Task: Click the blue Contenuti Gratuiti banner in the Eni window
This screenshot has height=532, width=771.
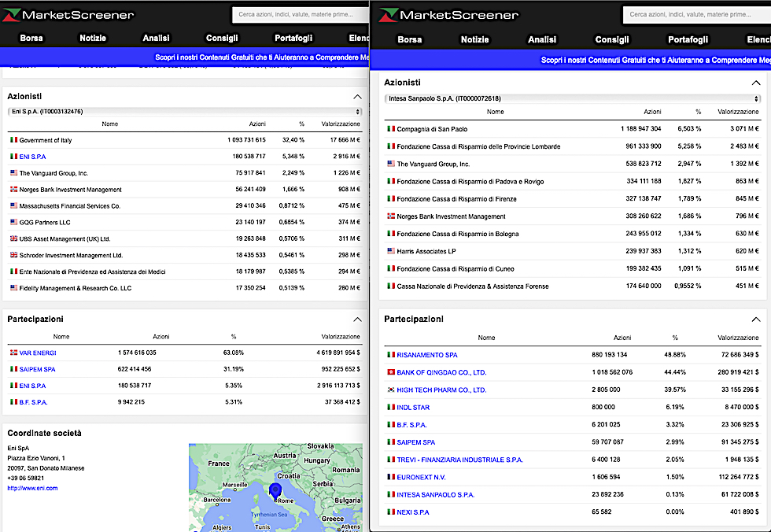Action: click(x=184, y=57)
